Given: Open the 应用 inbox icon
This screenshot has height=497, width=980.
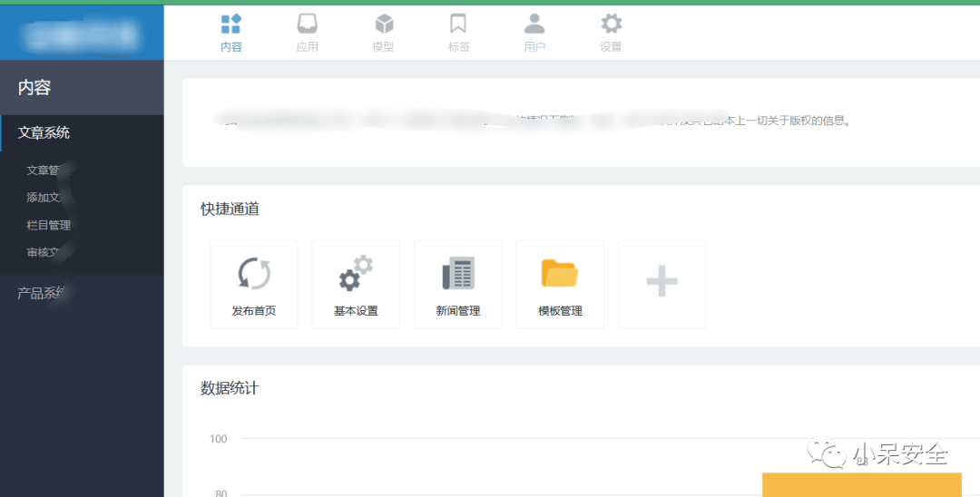Looking at the screenshot, I should (307, 24).
